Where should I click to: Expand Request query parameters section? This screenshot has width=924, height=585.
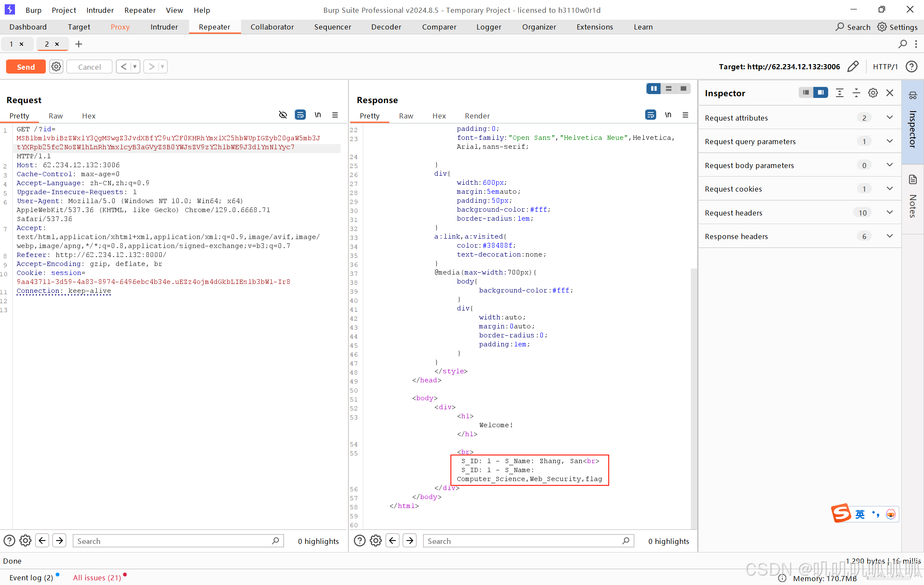(890, 142)
